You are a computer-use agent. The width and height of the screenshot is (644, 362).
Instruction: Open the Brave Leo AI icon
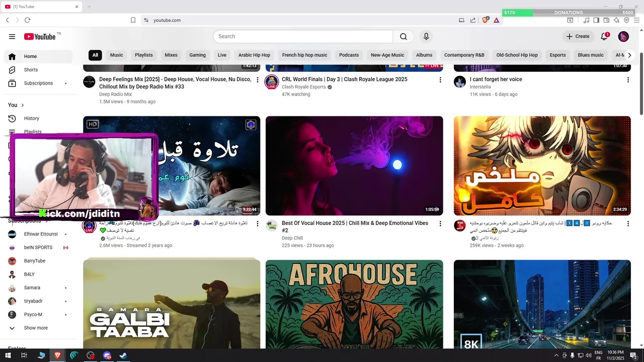pyautogui.click(x=616, y=20)
